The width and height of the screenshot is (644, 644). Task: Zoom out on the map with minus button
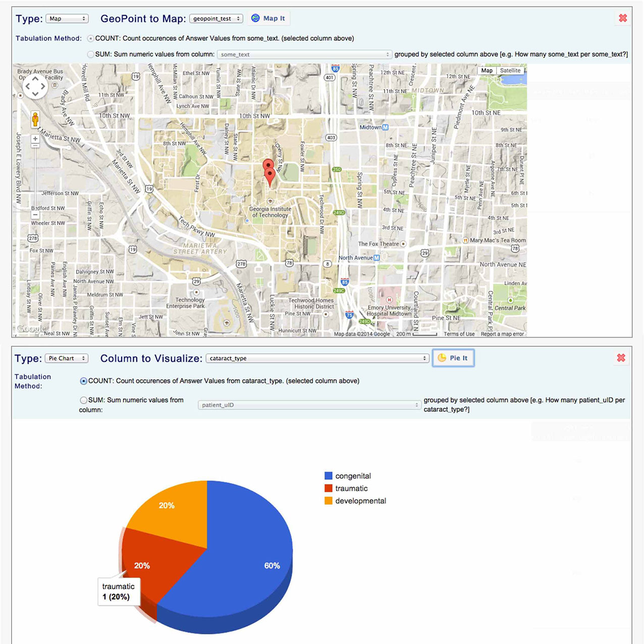(x=35, y=214)
